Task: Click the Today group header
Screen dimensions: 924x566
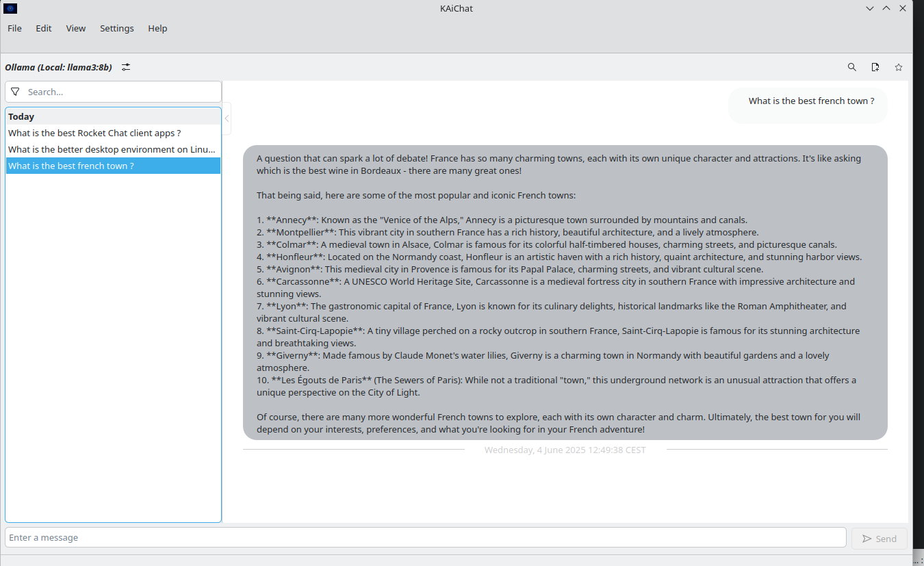Action: (113, 116)
